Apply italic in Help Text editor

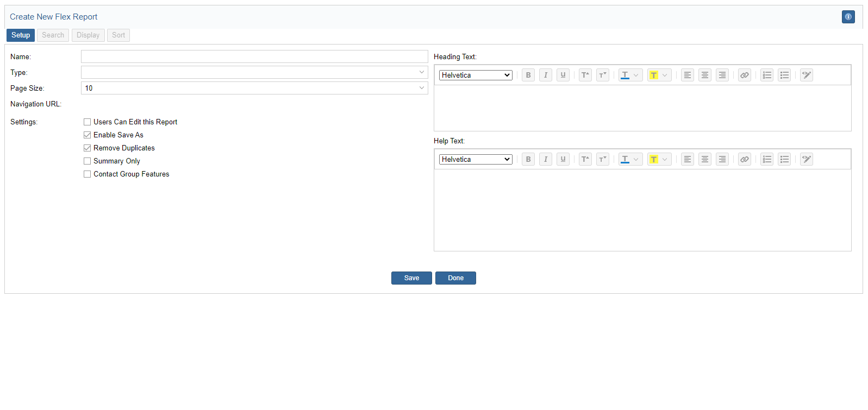[x=545, y=160]
